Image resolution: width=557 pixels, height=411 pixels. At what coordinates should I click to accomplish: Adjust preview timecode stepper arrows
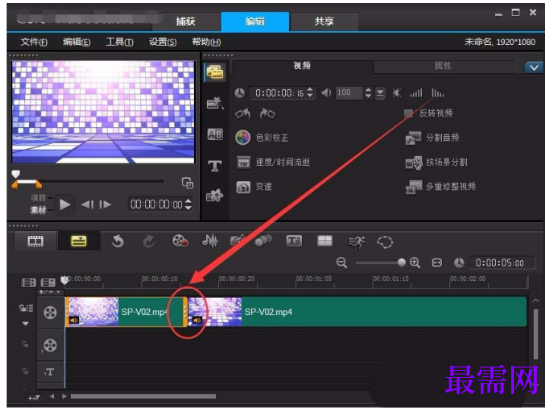(x=189, y=205)
